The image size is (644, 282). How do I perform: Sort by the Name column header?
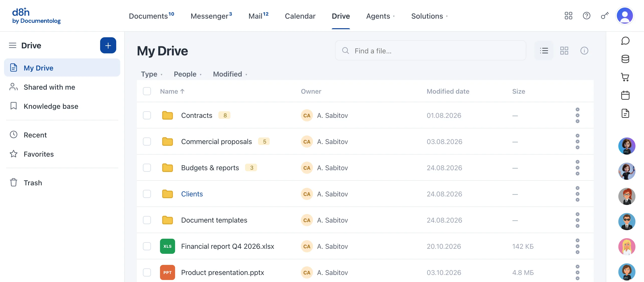click(172, 91)
